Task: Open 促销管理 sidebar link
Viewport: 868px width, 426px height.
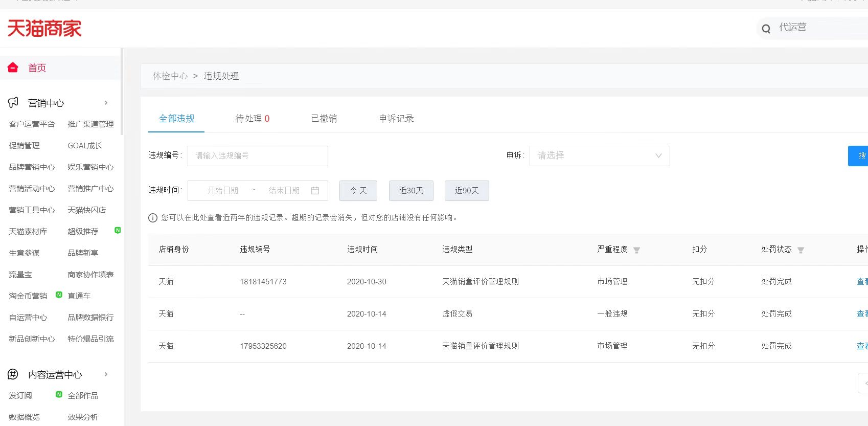Action: coord(24,146)
